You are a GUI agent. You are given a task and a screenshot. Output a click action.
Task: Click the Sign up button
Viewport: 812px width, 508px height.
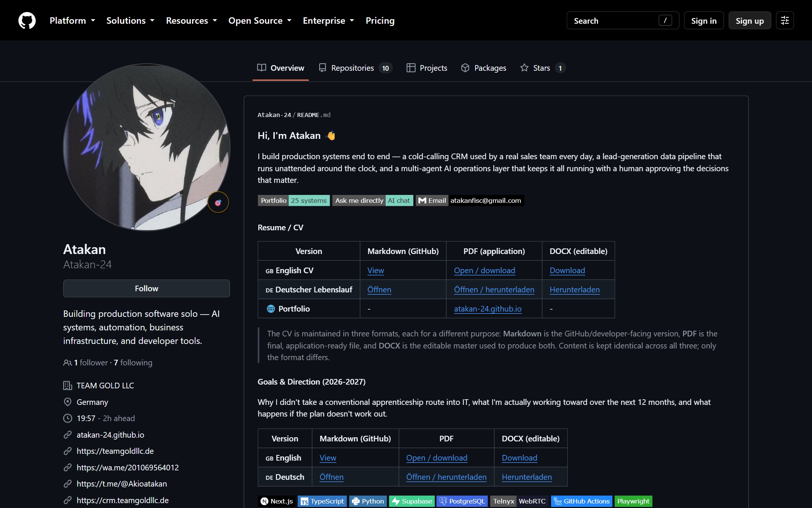point(750,21)
